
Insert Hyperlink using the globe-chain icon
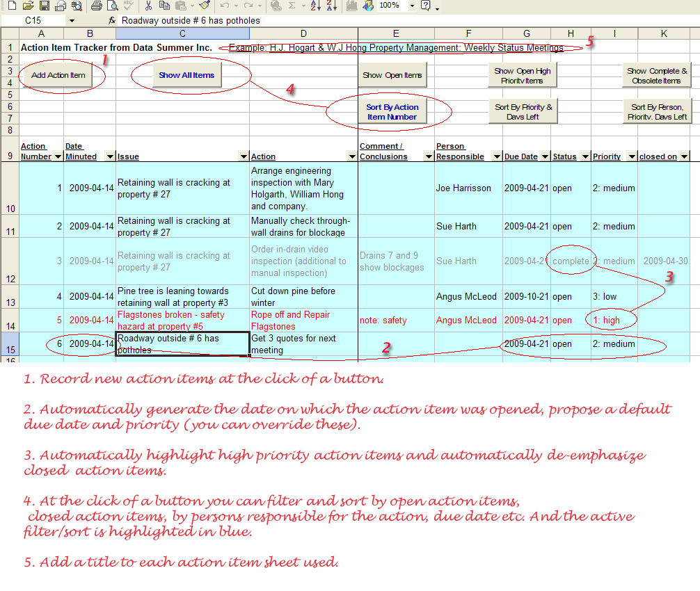point(276,6)
